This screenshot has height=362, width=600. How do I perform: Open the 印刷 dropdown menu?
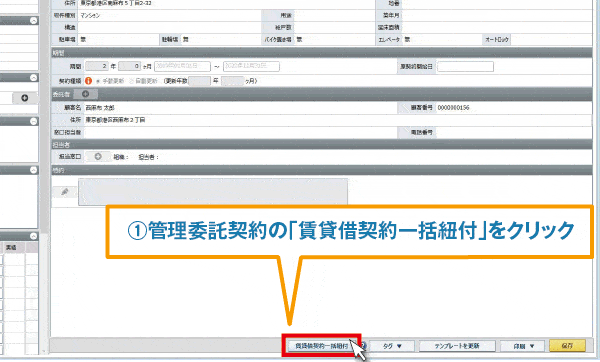point(523,346)
